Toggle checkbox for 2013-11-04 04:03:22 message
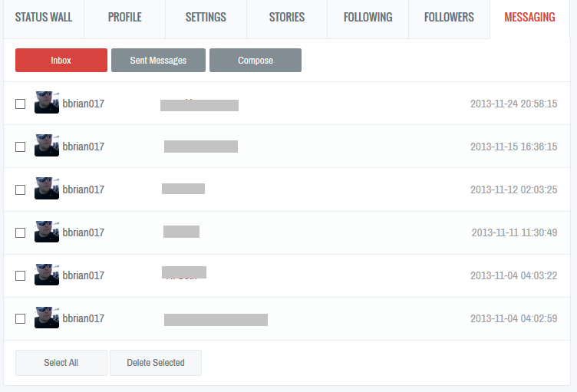The height and width of the screenshot is (392, 577). [21, 276]
